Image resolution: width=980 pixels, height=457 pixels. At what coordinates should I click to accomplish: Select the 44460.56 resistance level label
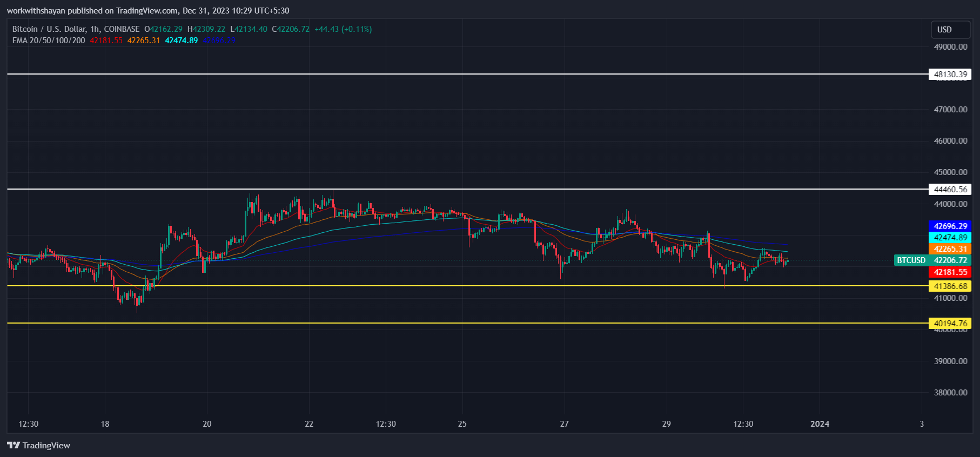tap(950, 190)
